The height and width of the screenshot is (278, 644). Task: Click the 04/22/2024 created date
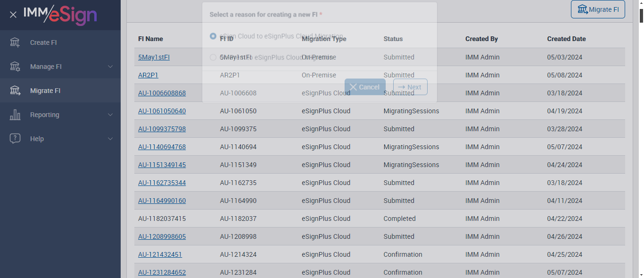pos(565,219)
